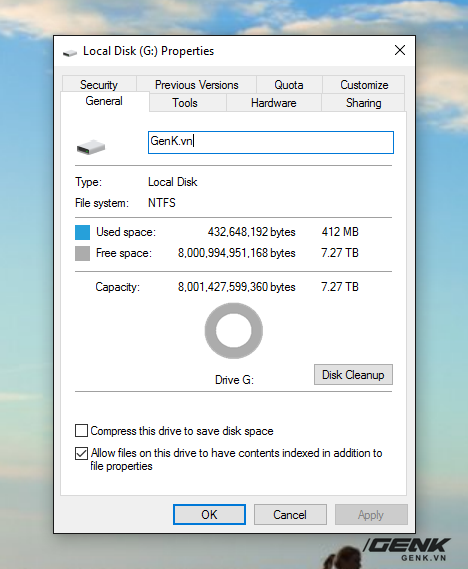Close the Properties dialog with X
This screenshot has width=468, height=569.
click(x=400, y=50)
